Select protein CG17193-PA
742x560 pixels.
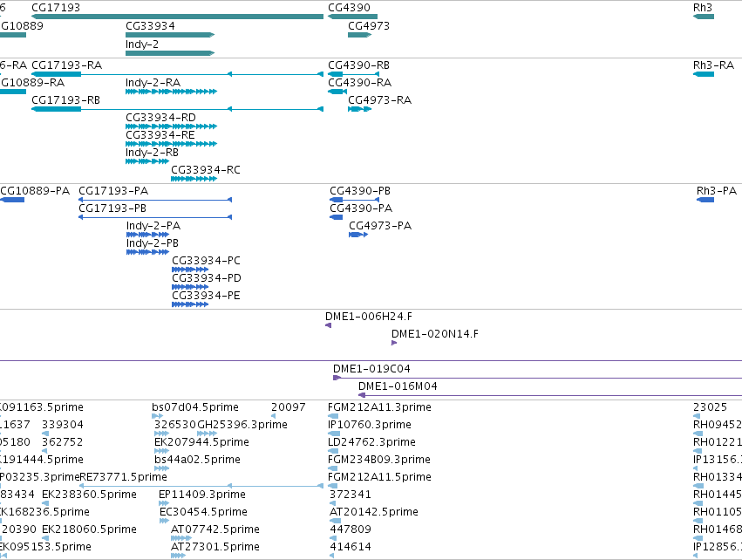point(155,200)
